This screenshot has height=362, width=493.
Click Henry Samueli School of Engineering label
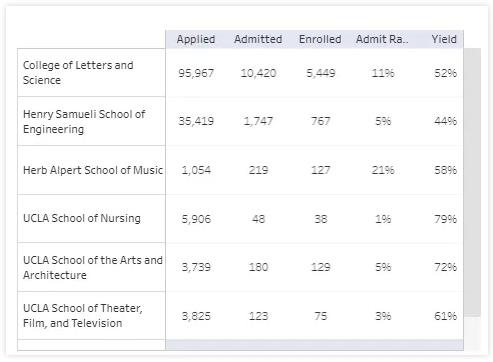(x=84, y=121)
